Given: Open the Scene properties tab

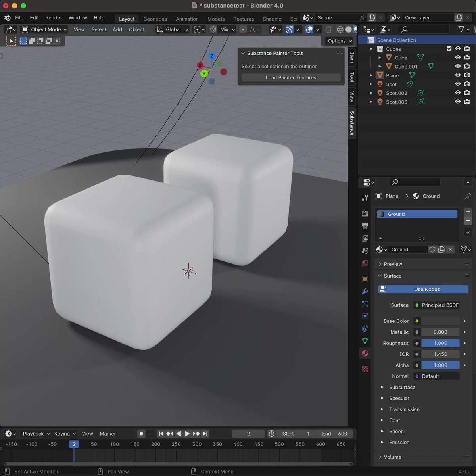Looking at the screenshot, I should pos(365,251).
